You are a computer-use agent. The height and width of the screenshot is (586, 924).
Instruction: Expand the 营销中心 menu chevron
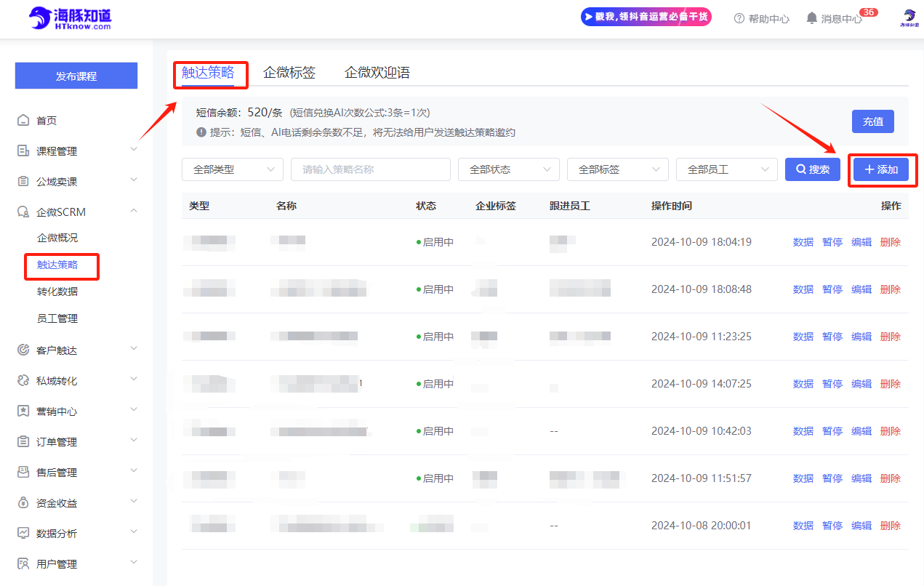coord(134,410)
